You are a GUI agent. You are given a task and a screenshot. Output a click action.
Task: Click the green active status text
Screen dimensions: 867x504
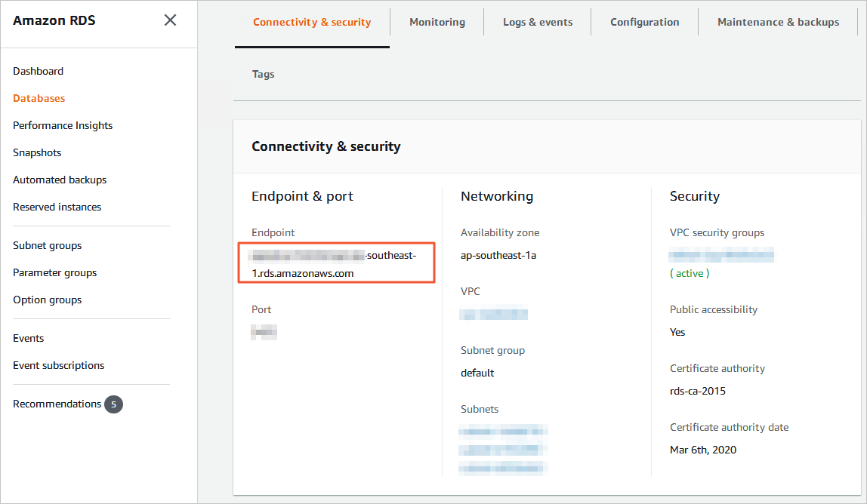pyautogui.click(x=690, y=274)
